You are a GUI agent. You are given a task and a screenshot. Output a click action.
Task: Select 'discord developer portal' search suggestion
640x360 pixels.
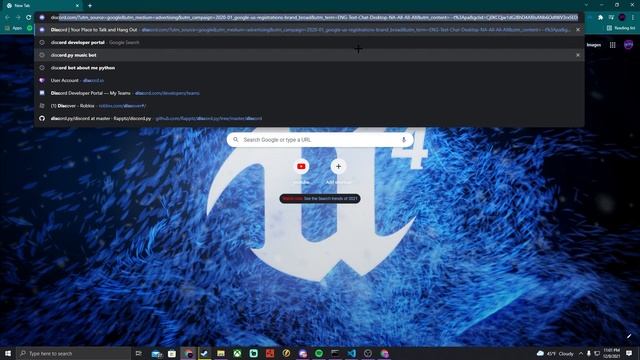309,42
